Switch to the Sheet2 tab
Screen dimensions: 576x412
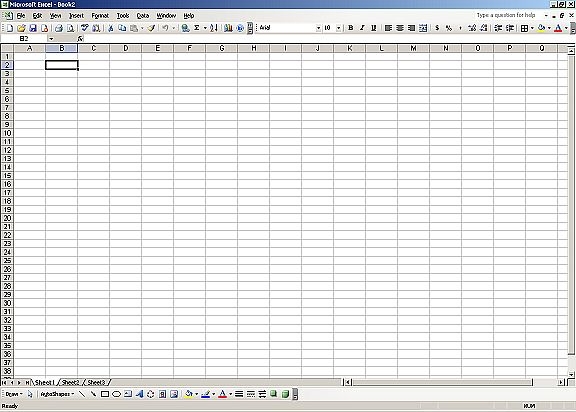point(71,382)
